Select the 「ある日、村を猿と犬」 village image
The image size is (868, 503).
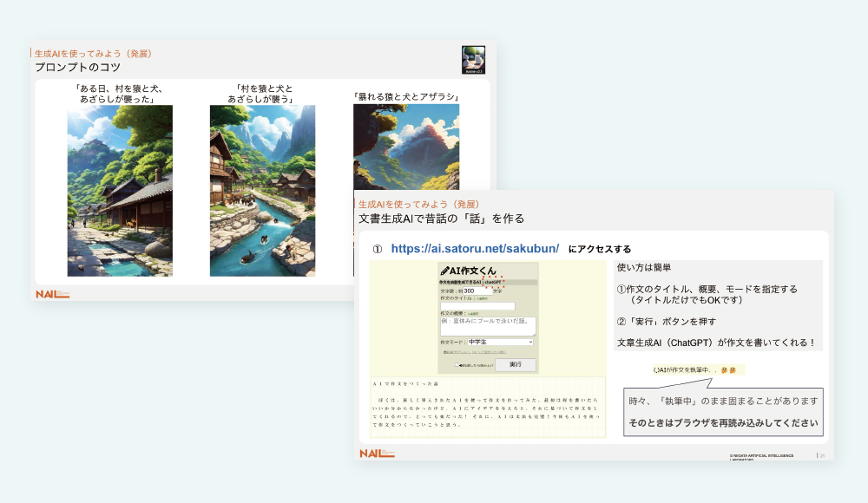pyautogui.click(x=120, y=191)
